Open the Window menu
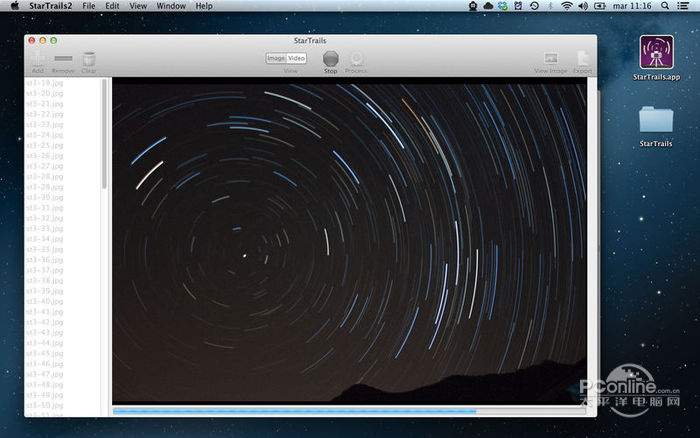700x438 pixels. pyautogui.click(x=171, y=6)
